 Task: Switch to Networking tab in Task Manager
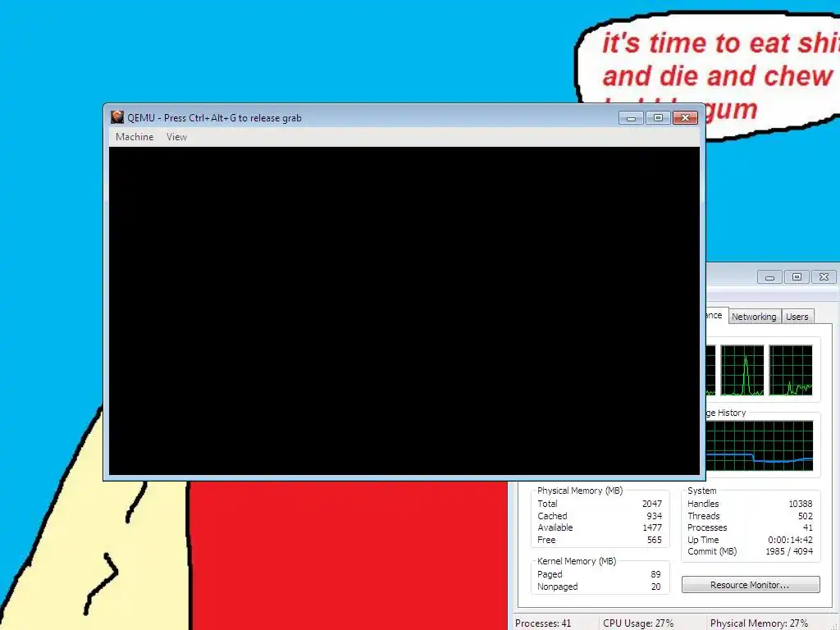click(754, 317)
